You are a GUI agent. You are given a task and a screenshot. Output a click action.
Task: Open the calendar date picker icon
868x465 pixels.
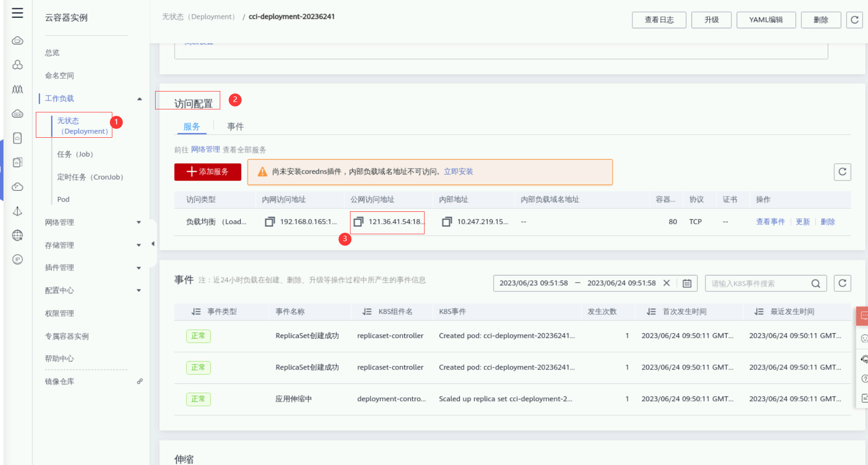coord(687,283)
